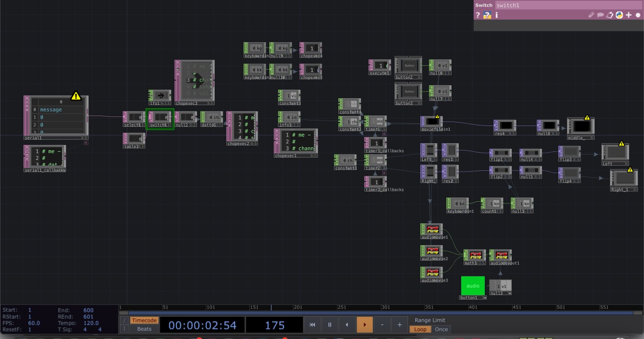Open the comment speech bubble icon
The height and width of the screenshot is (339, 644).
pos(600,15)
